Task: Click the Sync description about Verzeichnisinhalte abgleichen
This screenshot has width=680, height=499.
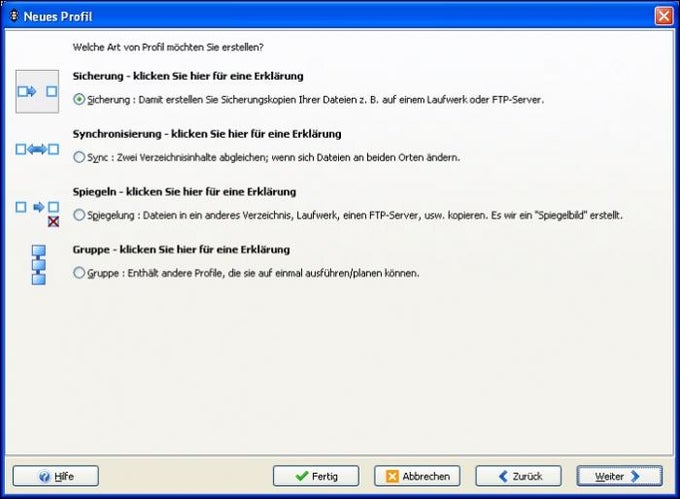Action: coord(273,157)
